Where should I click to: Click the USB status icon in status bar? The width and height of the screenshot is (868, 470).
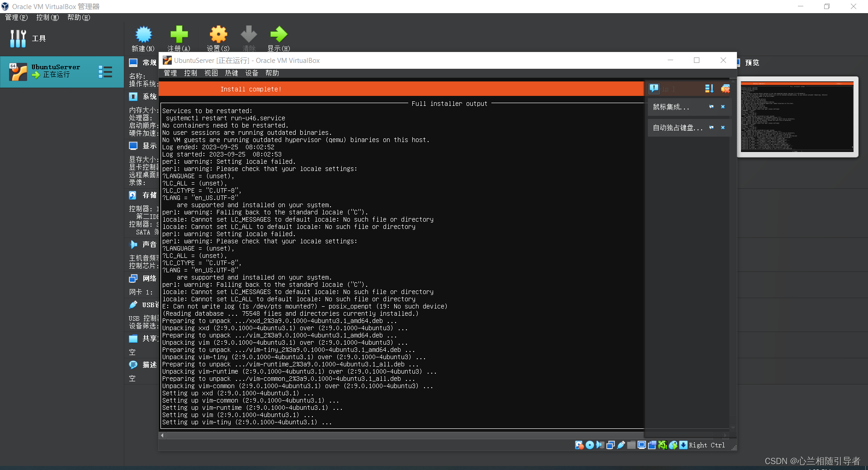click(x=621, y=445)
